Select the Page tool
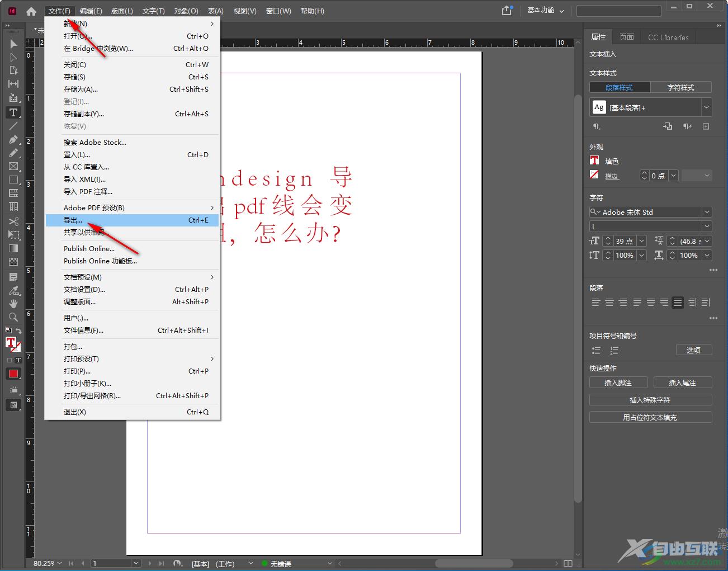728x571 pixels. coord(13,70)
